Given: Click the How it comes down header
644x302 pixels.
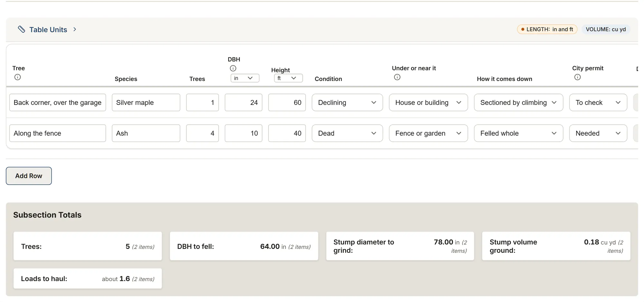Looking at the screenshot, I should tap(504, 79).
